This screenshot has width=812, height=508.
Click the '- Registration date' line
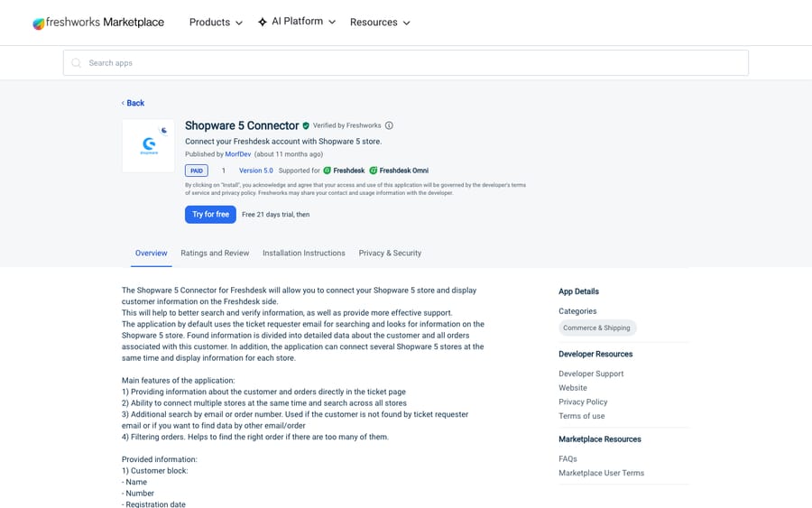pos(153,503)
